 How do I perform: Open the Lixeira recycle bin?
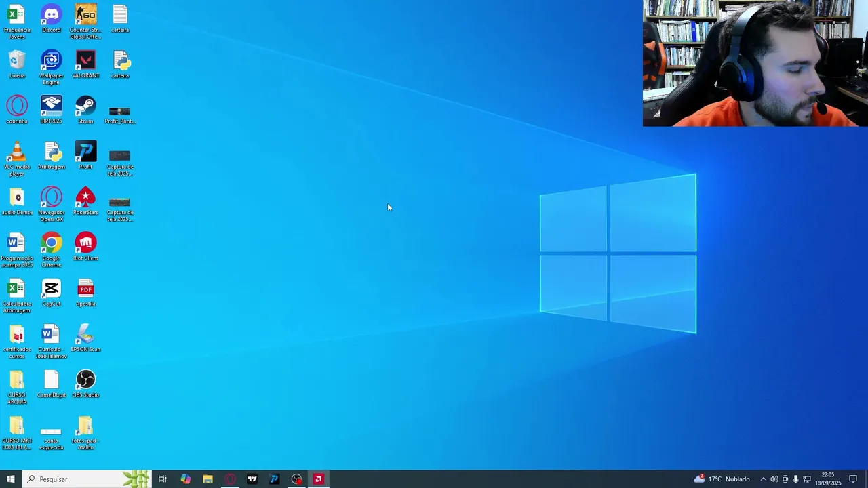pyautogui.click(x=17, y=64)
